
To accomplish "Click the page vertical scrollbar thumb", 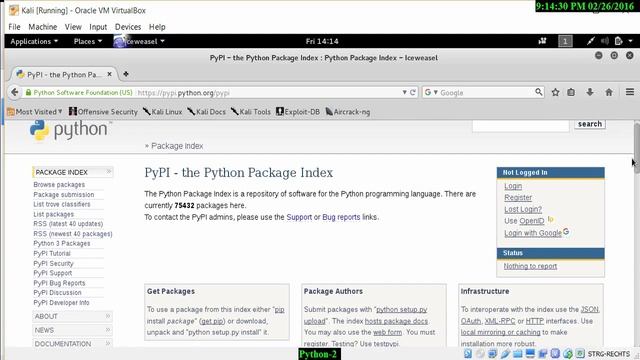I will tap(637, 147).
